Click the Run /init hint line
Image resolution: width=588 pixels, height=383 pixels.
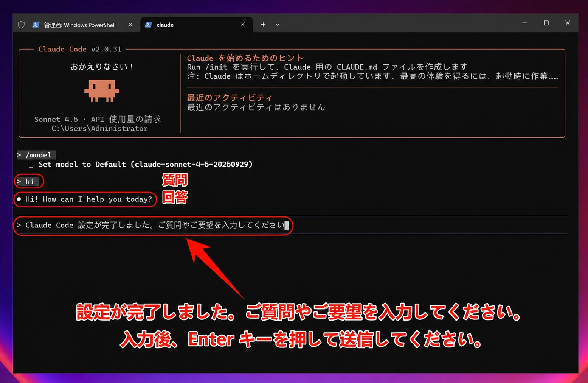327,67
